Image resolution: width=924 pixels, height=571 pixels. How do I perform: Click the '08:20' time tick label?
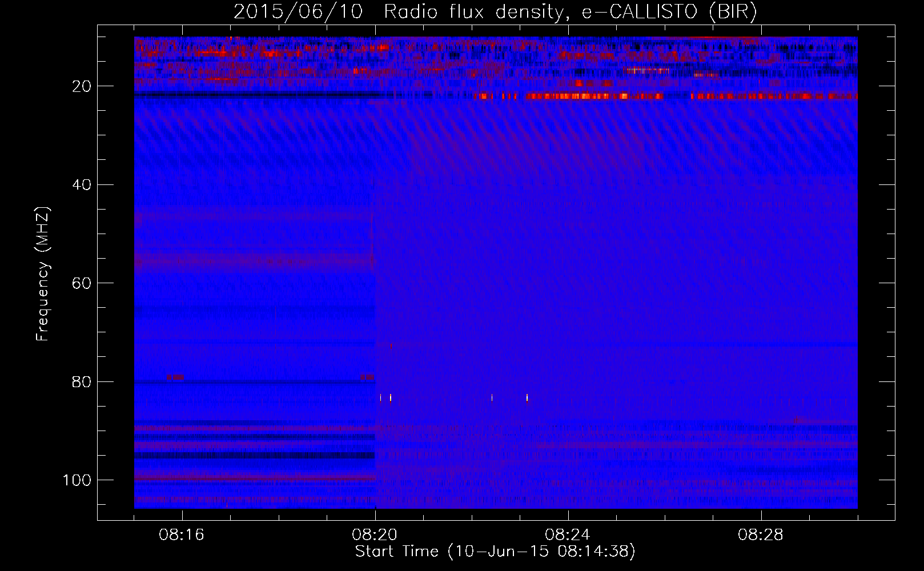375,535
